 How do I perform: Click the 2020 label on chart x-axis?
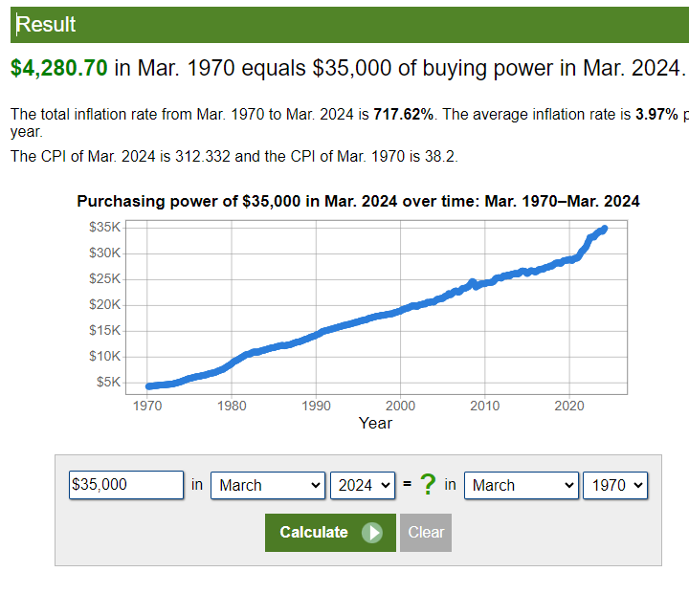click(569, 406)
